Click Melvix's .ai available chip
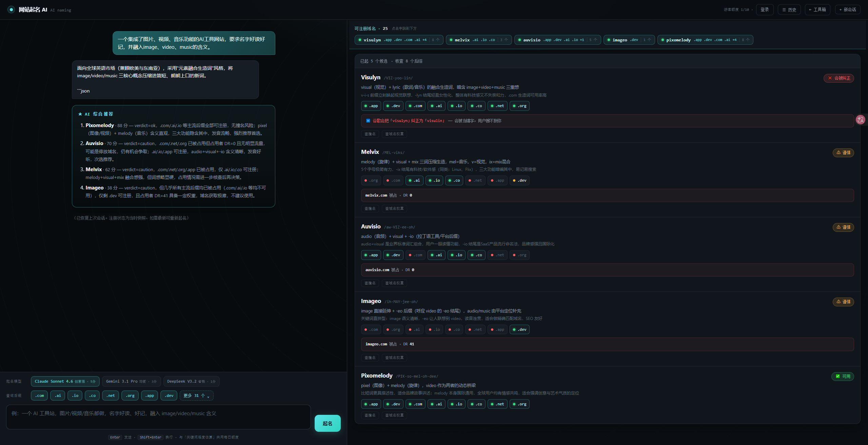868x445 pixels. coord(414,181)
